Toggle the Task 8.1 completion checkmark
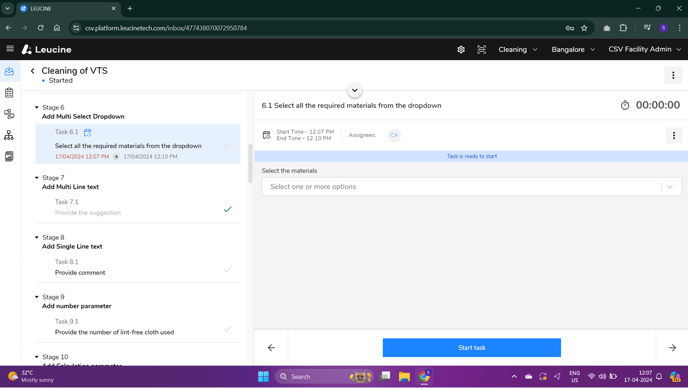 [227, 269]
